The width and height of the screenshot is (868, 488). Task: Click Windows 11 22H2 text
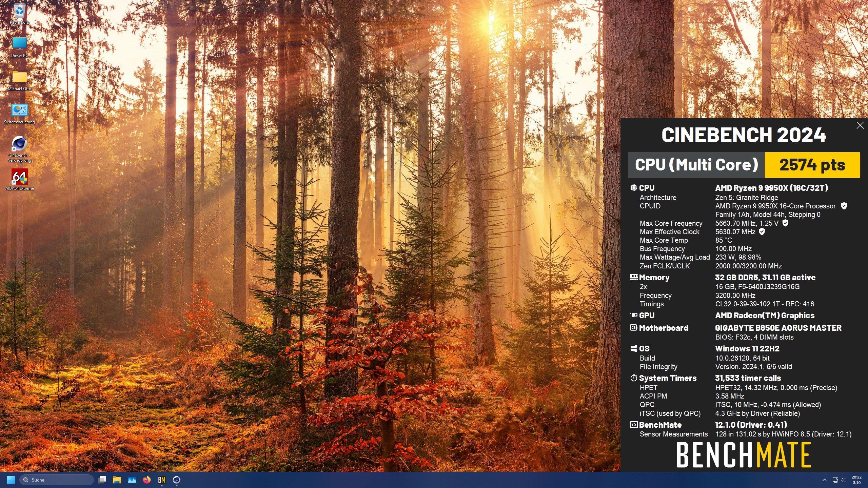pyautogui.click(x=747, y=349)
